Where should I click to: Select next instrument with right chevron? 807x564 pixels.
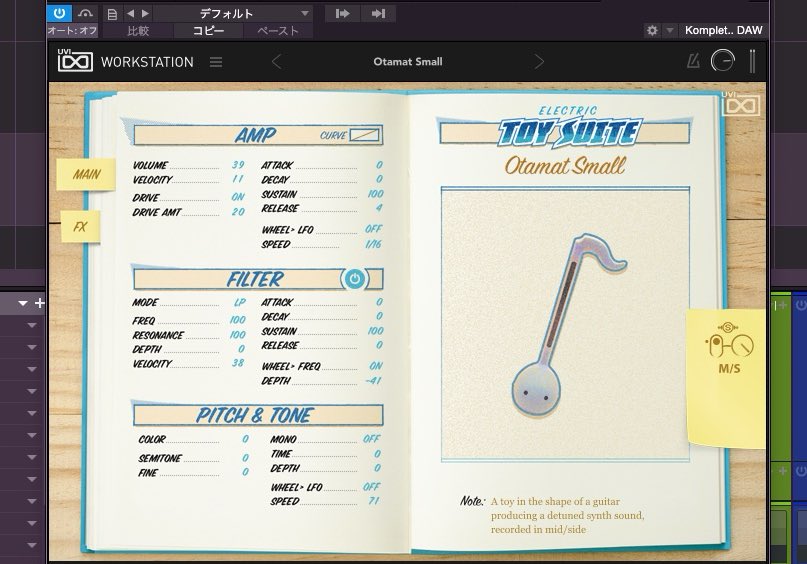click(x=539, y=62)
